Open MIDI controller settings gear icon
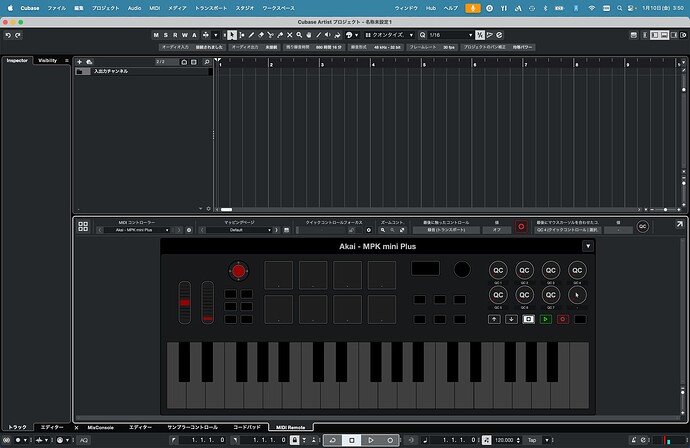The width and height of the screenshot is (690, 448). (189, 230)
